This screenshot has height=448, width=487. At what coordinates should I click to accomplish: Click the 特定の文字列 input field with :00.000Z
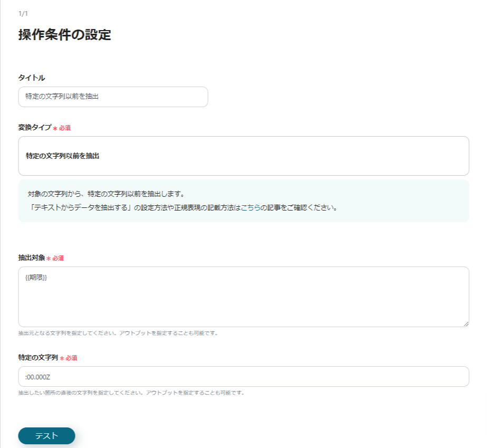(x=244, y=377)
